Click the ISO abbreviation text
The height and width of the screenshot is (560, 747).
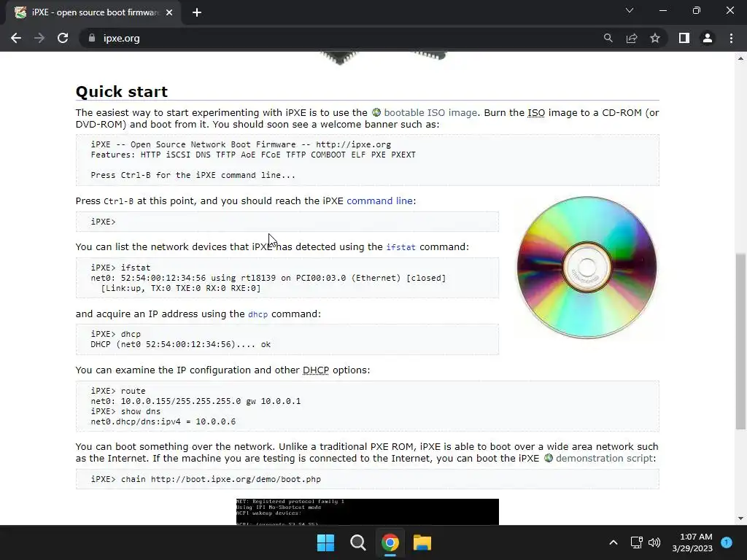click(536, 113)
